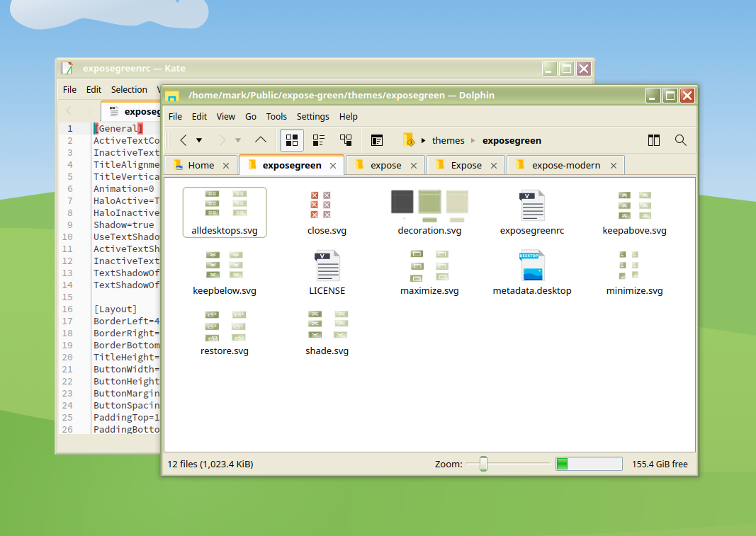Switch to the expose-modern tab
The width and height of the screenshot is (756, 536).
click(566, 165)
